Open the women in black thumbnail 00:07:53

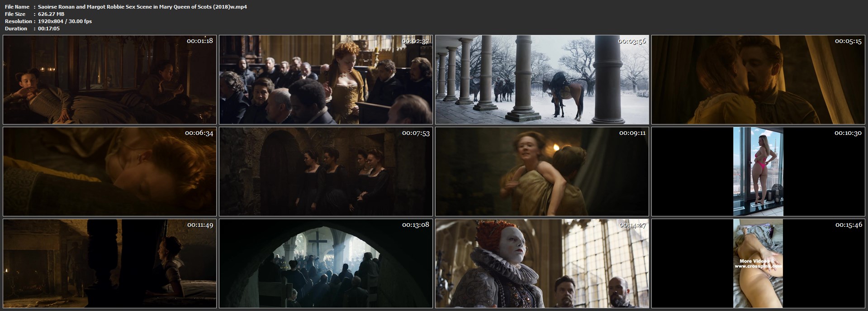point(326,172)
